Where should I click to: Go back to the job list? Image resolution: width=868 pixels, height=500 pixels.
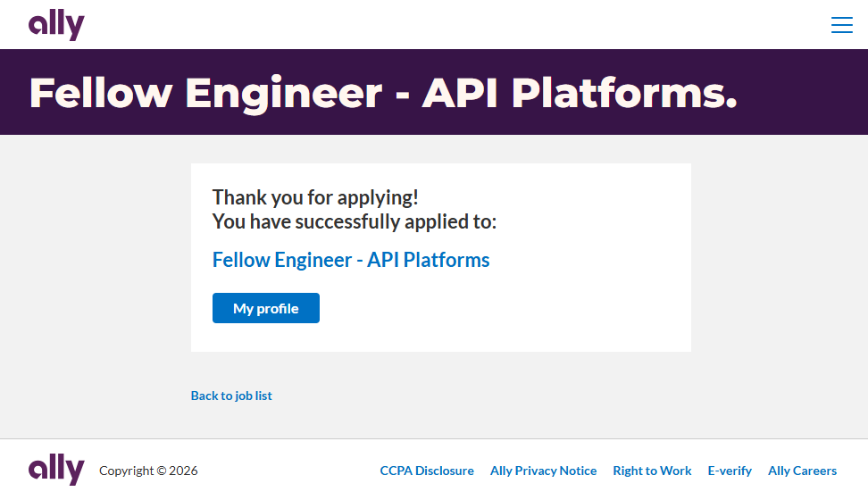click(x=231, y=396)
